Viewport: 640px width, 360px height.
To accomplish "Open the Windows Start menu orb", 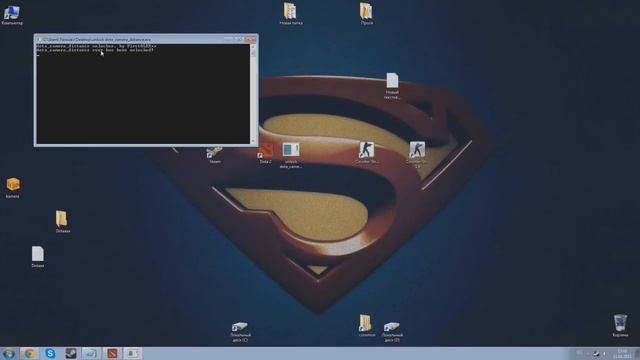I will (8, 353).
